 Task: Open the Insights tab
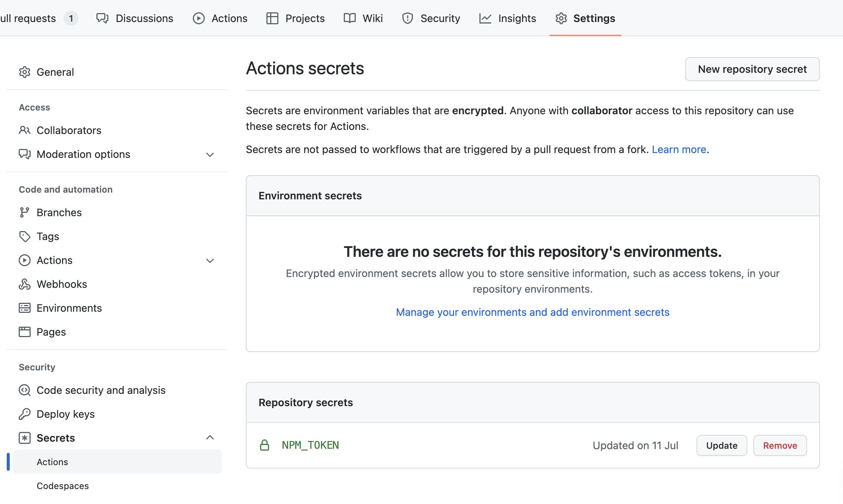(x=508, y=18)
